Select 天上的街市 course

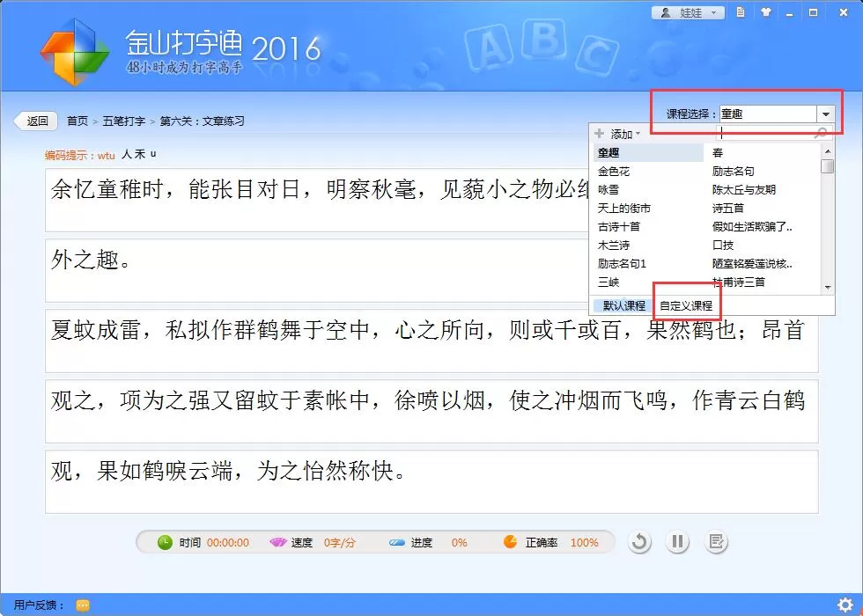(x=624, y=209)
